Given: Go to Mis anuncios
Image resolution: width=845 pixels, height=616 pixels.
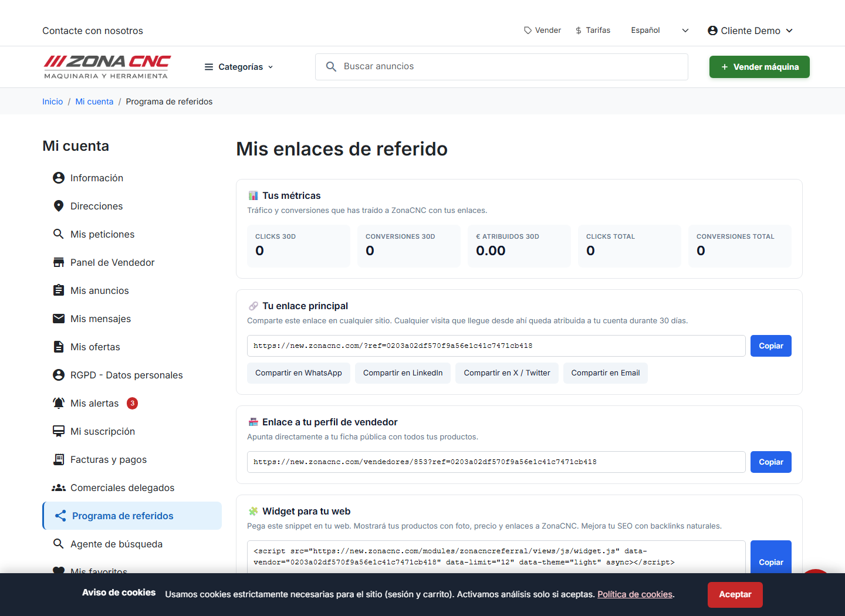Looking at the screenshot, I should [132, 290].
